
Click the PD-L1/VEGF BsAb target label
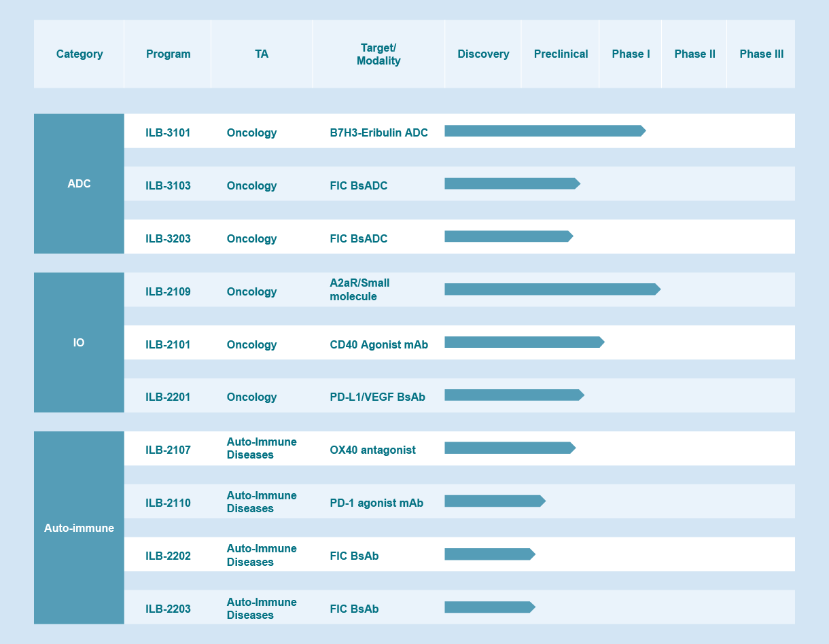[x=377, y=397]
